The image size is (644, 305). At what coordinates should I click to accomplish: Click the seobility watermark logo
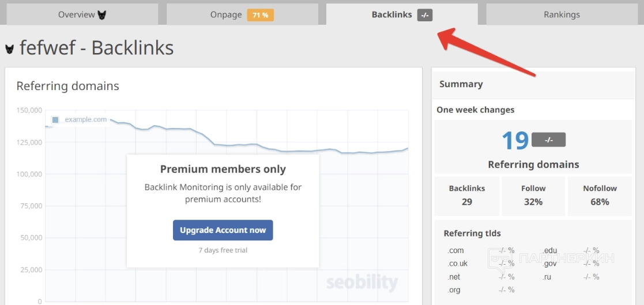(x=361, y=283)
